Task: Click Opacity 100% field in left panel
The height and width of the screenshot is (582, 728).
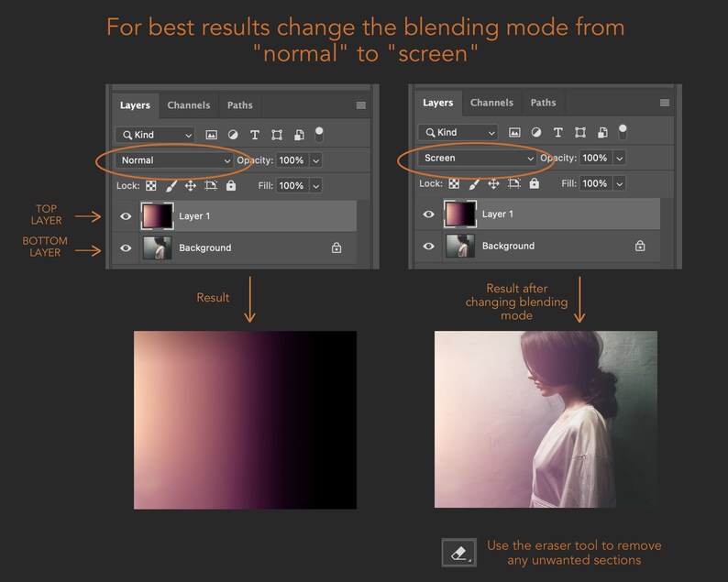Action: pos(292,160)
